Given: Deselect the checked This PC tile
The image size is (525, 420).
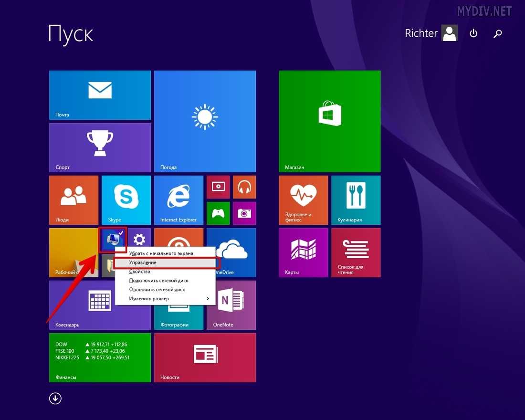Looking at the screenshot, I should [113, 240].
